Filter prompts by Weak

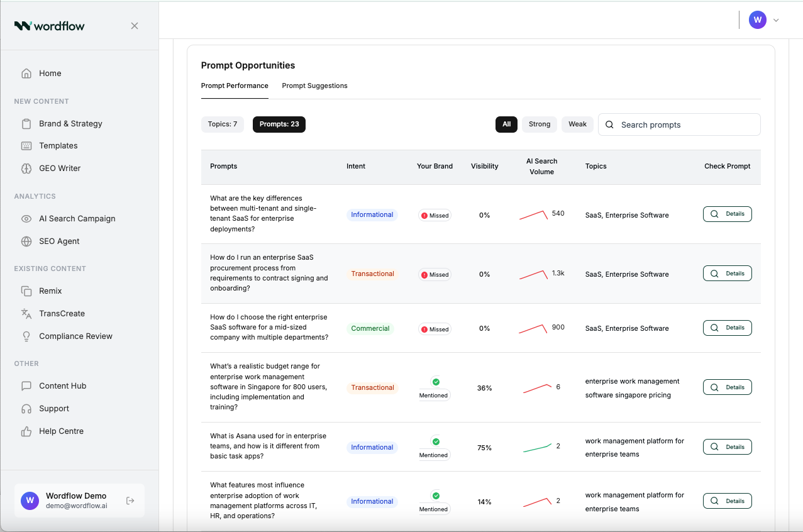(x=577, y=125)
